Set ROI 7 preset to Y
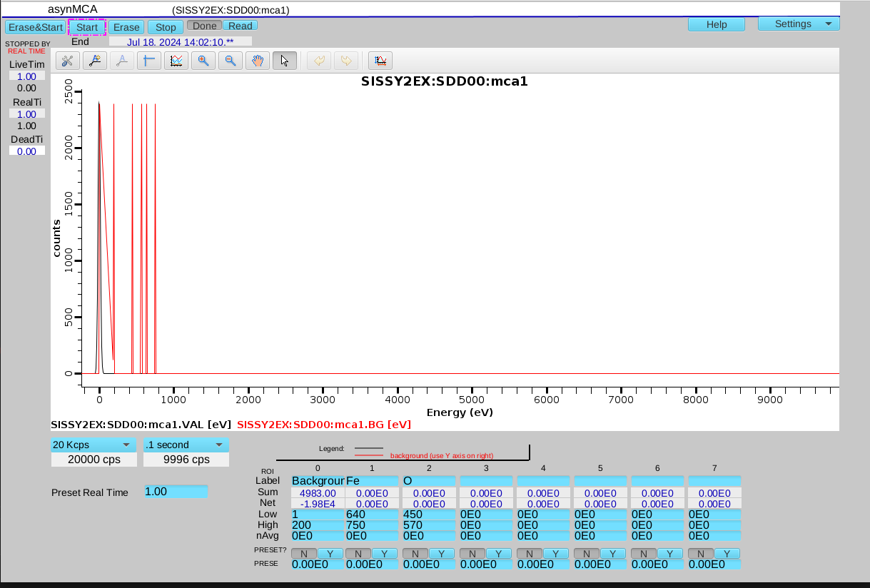 click(x=727, y=554)
